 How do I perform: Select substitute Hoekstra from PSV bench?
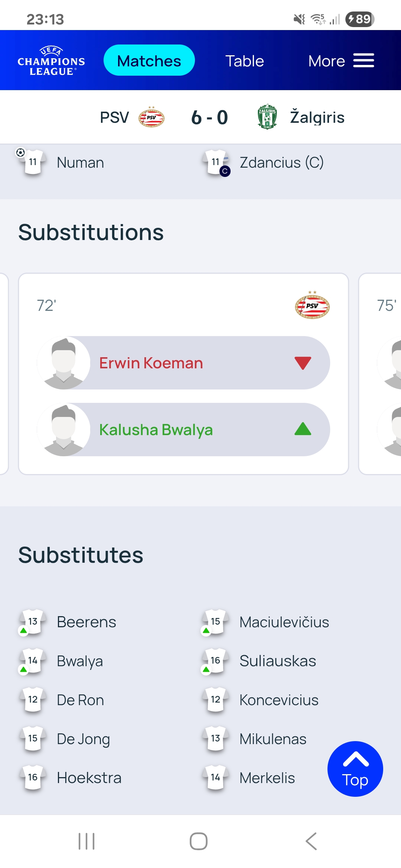tap(89, 778)
